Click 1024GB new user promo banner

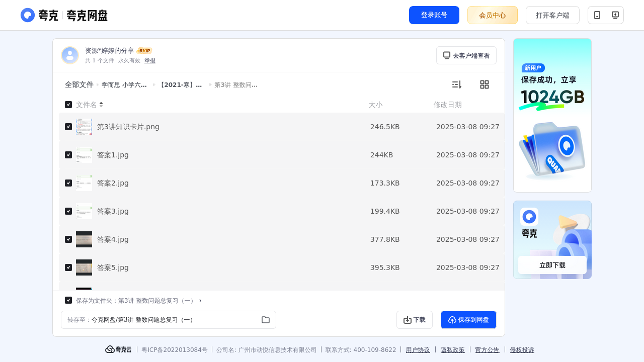pos(552,115)
